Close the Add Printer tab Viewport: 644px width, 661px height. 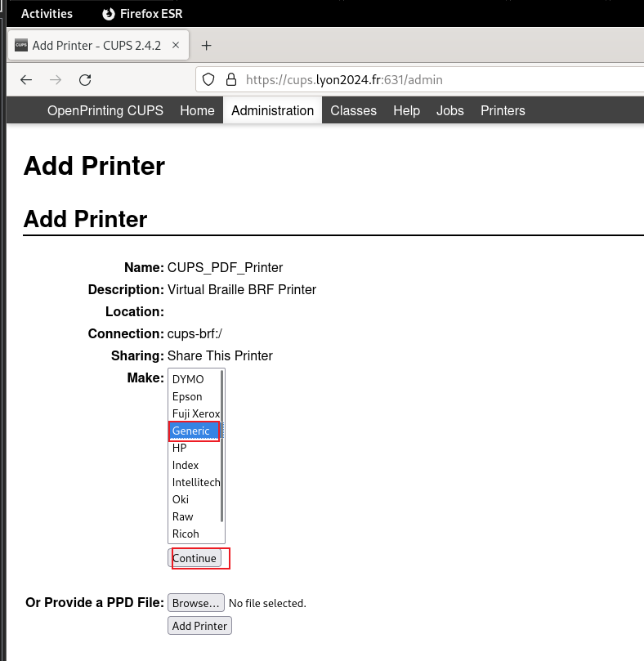pyautogui.click(x=176, y=45)
